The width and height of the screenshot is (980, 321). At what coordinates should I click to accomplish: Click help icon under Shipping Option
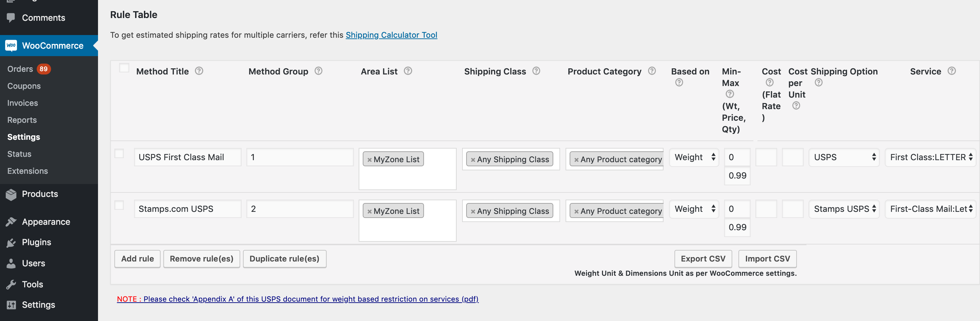819,83
